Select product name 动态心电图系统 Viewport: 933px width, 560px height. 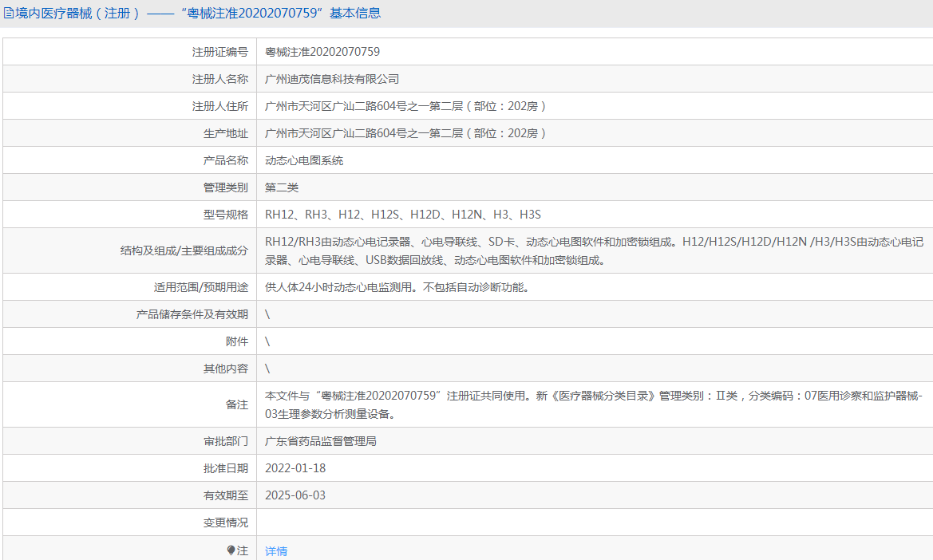(305, 160)
